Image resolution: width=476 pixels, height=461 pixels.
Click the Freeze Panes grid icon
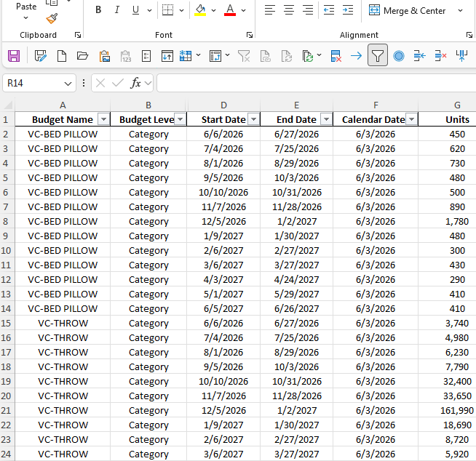[x=186, y=56]
